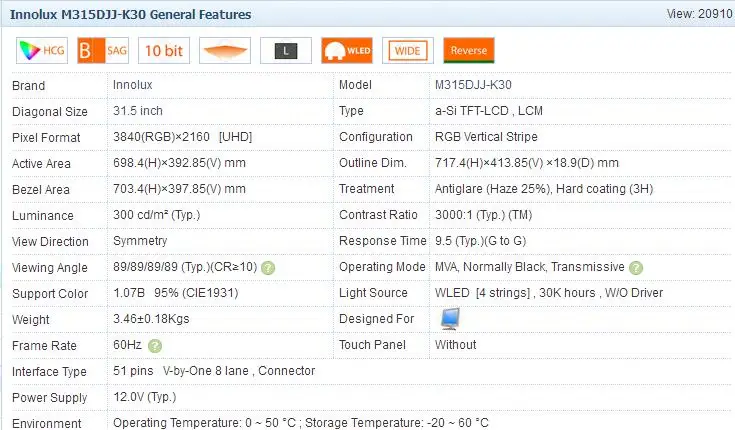This screenshot has width=735, height=430.
Task: Click the Luminance row label
Action: point(43,216)
